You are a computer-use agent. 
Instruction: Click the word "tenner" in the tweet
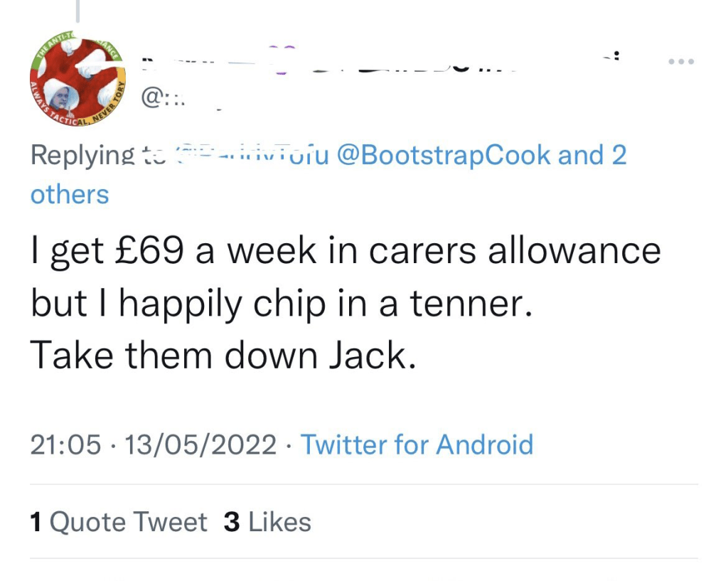pos(471,304)
